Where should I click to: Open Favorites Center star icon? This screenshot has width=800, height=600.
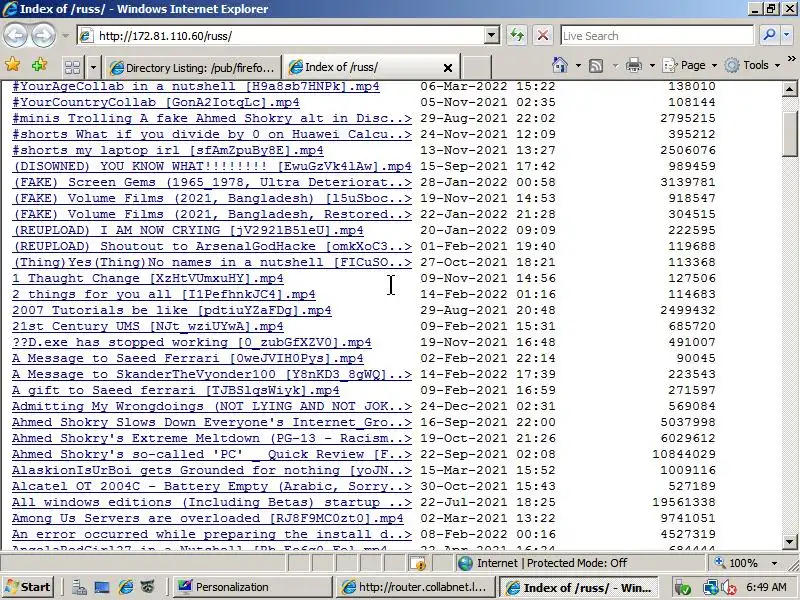[x=12, y=65]
